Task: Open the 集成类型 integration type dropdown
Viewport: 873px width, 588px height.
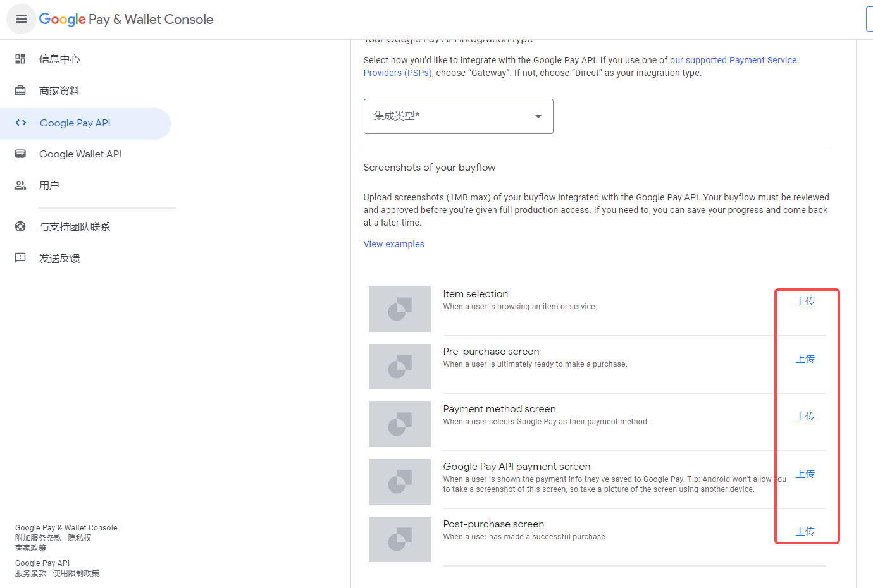Action: 458,116
